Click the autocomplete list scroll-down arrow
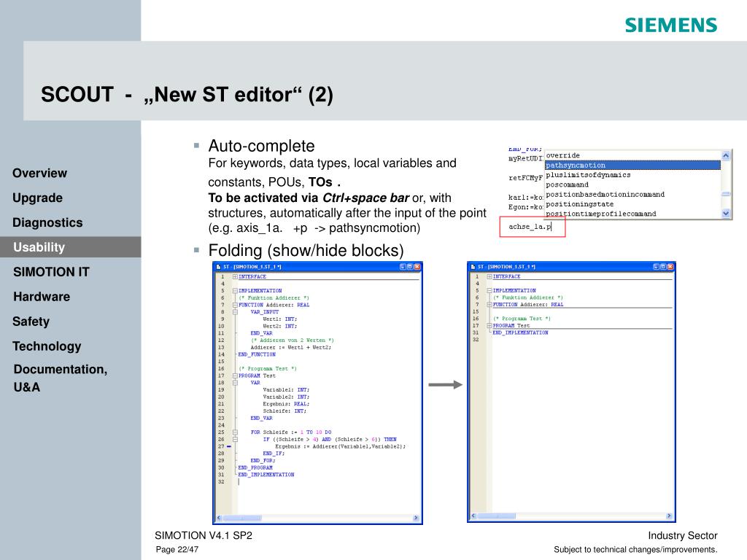The height and width of the screenshot is (560, 747). (x=726, y=214)
